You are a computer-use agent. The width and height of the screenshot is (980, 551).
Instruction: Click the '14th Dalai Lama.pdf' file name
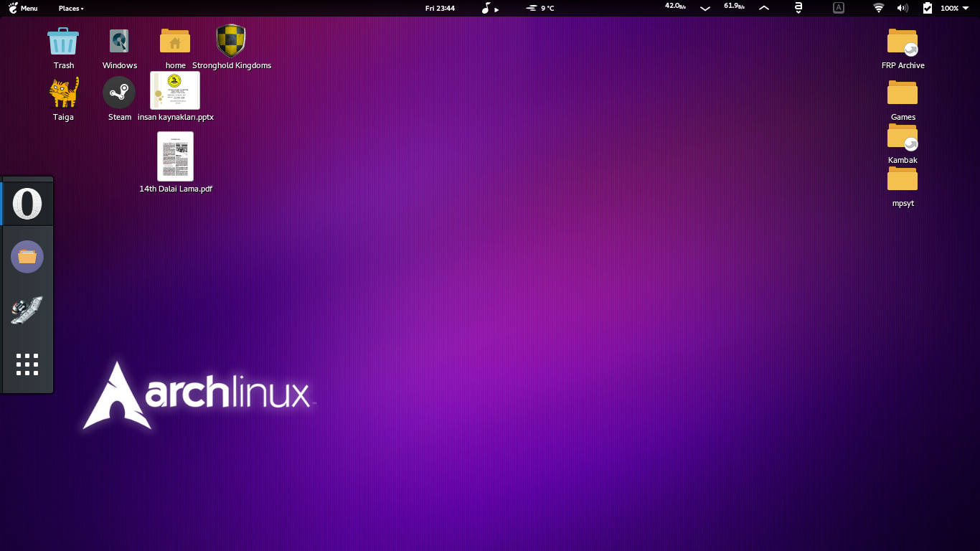pos(176,189)
